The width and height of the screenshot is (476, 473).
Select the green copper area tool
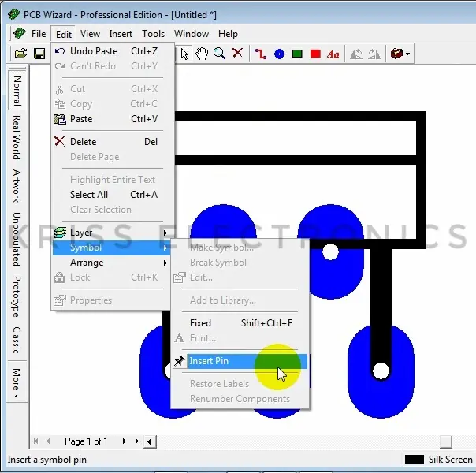click(x=297, y=54)
